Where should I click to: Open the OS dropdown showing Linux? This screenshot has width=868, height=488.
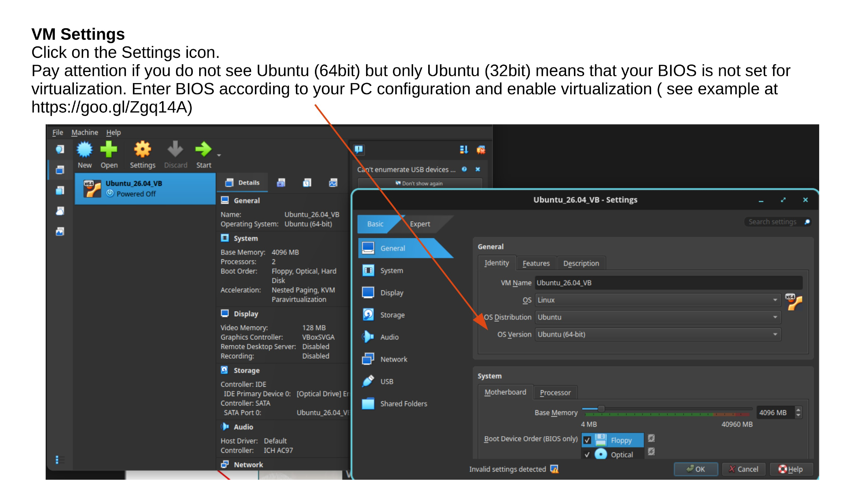[658, 300]
